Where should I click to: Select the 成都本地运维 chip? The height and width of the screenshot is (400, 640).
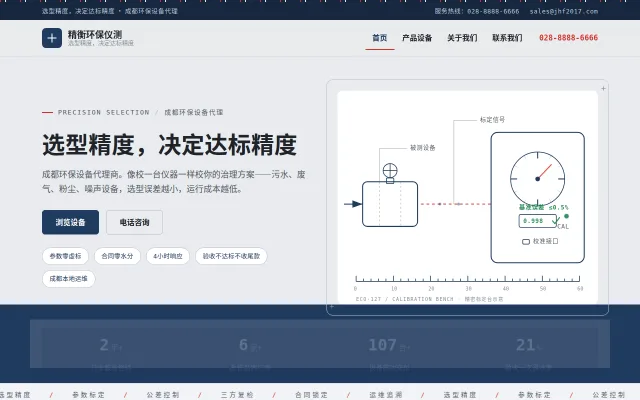click(69, 279)
